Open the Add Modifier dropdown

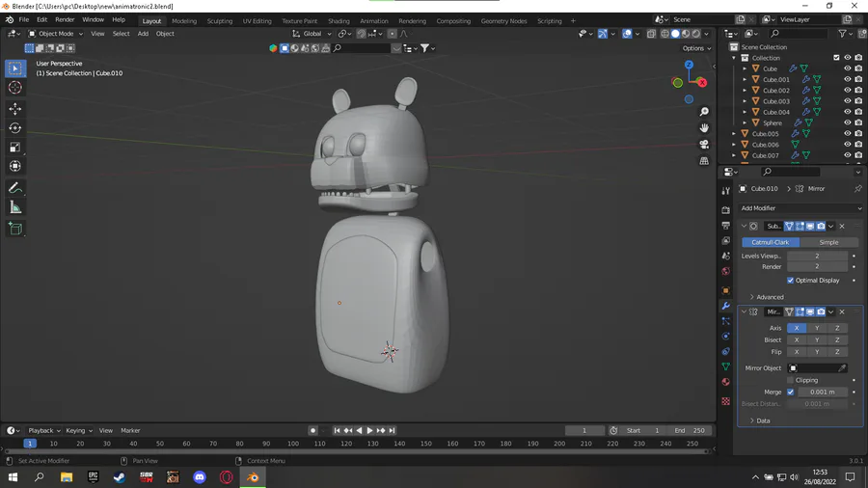[800, 208]
